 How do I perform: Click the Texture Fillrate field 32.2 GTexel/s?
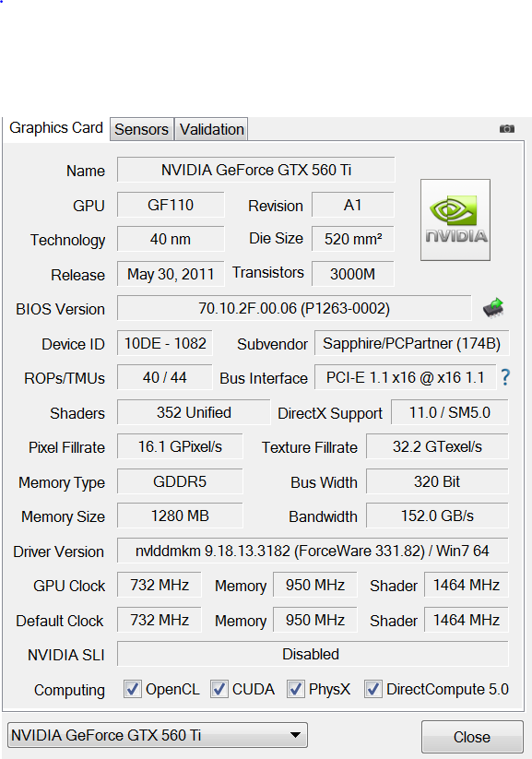point(437,446)
